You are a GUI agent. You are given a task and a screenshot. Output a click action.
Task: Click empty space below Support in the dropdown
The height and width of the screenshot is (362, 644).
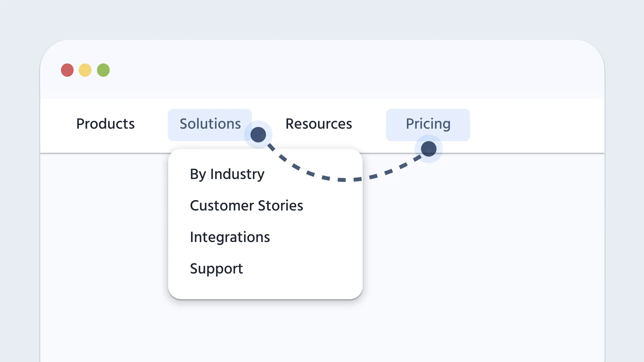click(x=265, y=288)
